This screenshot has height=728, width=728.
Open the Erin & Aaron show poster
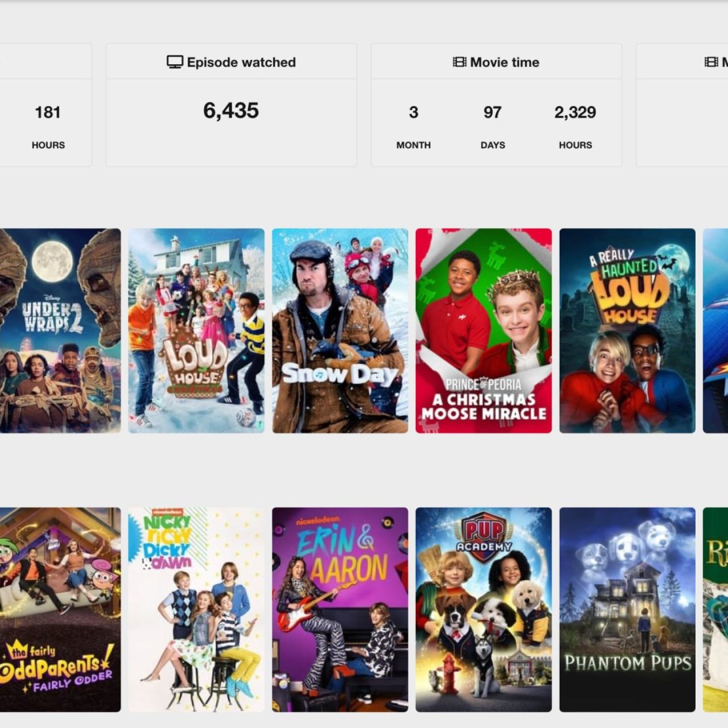(340, 610)
